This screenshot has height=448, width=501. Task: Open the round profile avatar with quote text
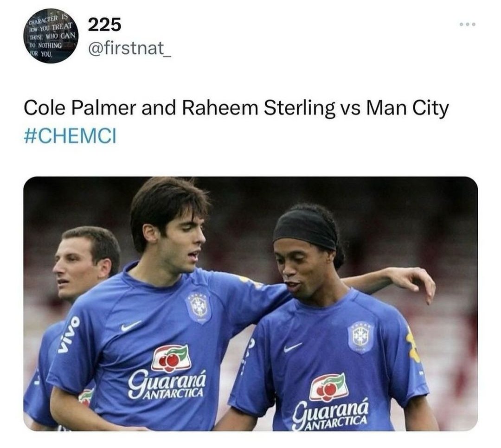51,35
